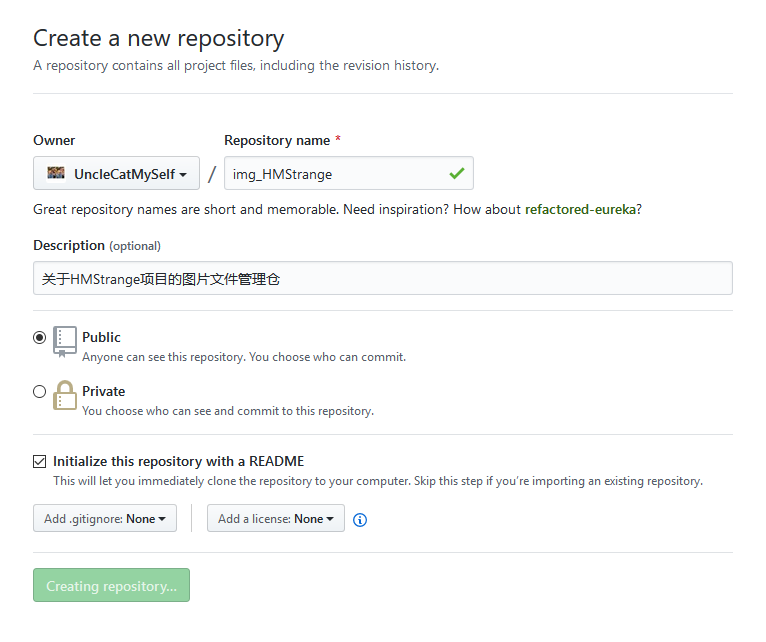The width and height of the screenshot is (766, 642).
Task: Click the bold Public option label
Action: (x=101, y=338)
